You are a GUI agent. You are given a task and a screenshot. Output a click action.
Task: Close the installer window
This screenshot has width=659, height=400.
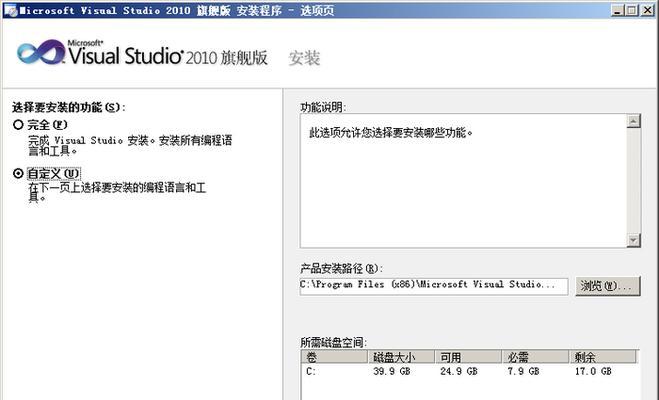click(x=648, y=10)
